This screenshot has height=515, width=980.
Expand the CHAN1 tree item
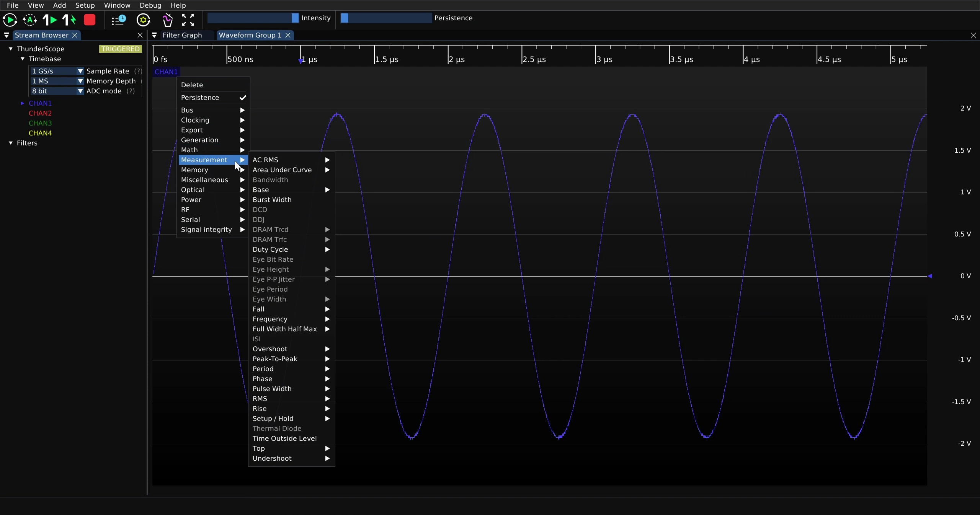tap(23, 103)
